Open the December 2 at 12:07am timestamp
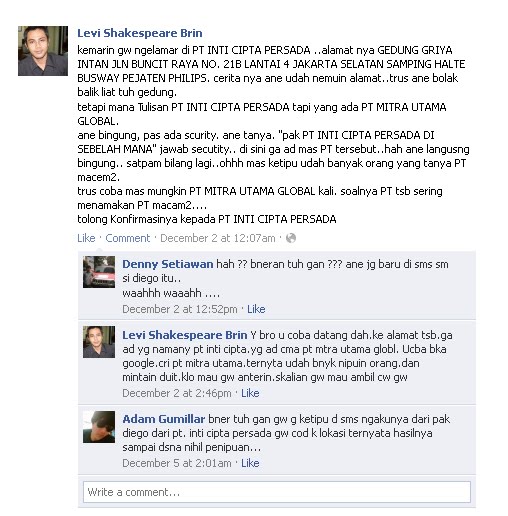Screen dimensions: 508x516 coord(218,238)
